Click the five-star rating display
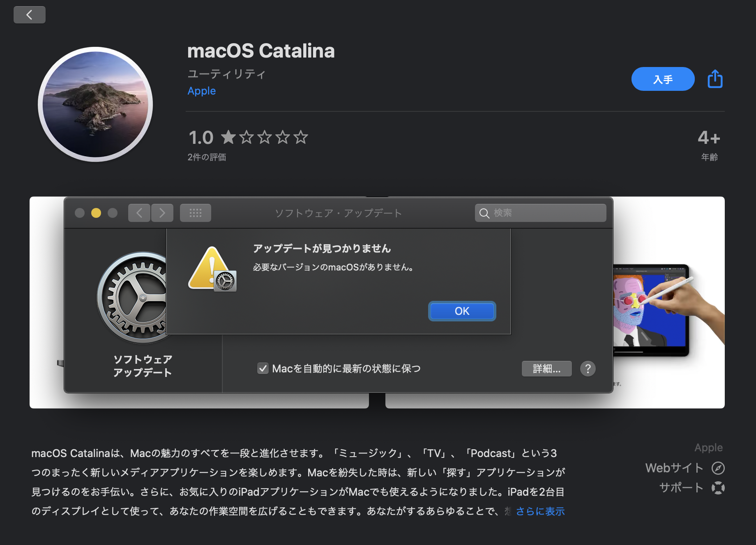The height and width of the screenshot is (545, 756). [x=265, y=137]
